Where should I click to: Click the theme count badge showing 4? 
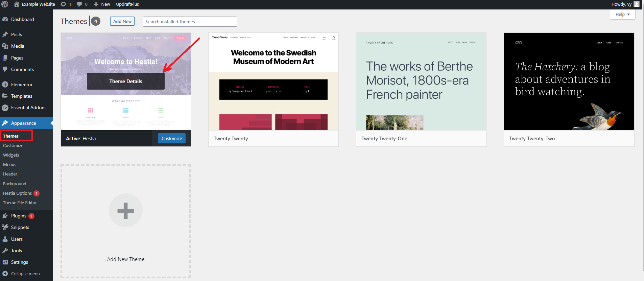click(96, 21)
